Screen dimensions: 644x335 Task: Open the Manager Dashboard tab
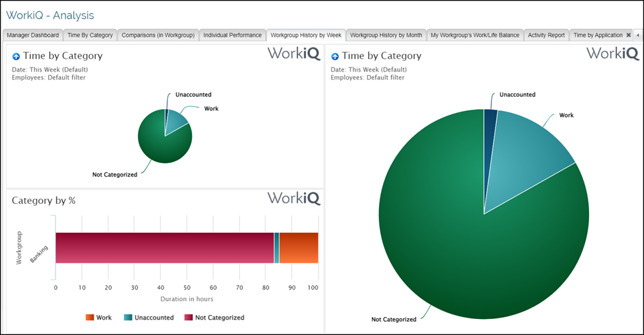coord(33,35)
